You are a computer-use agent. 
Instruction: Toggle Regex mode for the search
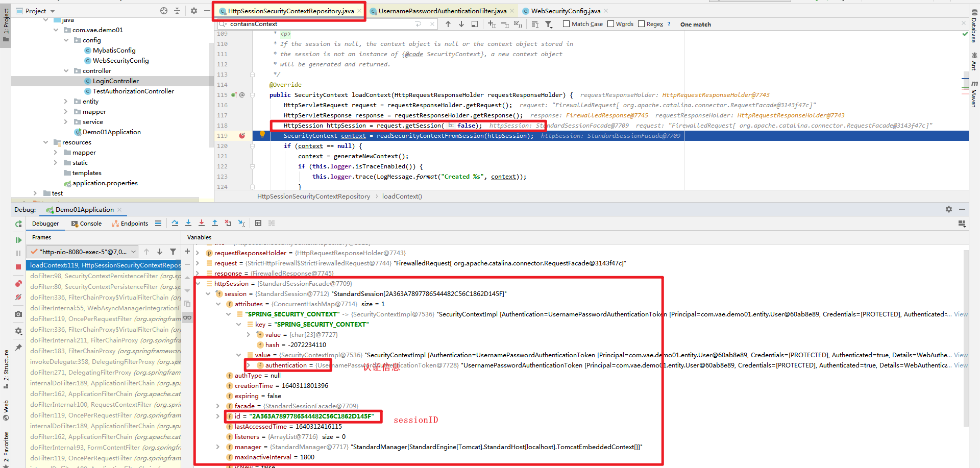click(x=641, y=23)
